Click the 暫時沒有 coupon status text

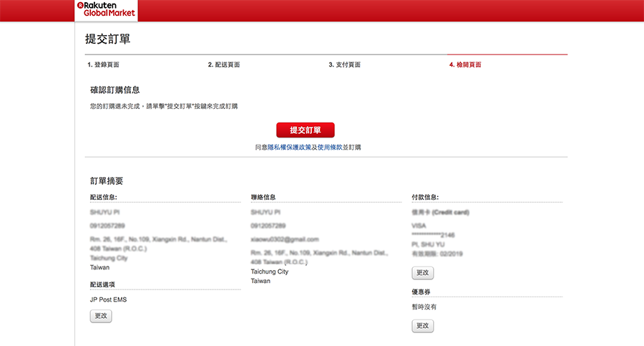point(425,307)
